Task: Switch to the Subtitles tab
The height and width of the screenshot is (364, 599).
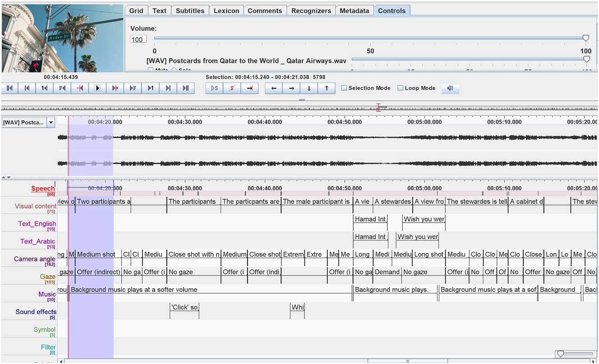Action: pos(190,11)
